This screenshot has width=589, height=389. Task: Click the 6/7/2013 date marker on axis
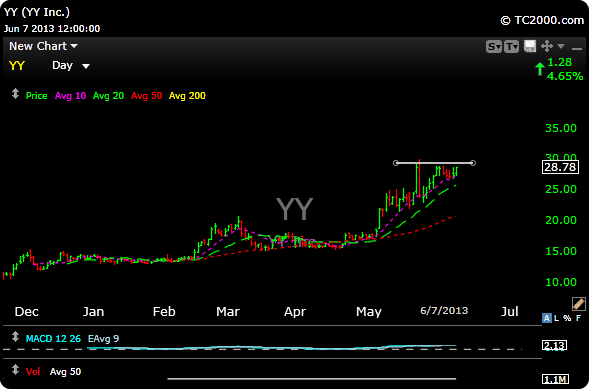(444, 311)
